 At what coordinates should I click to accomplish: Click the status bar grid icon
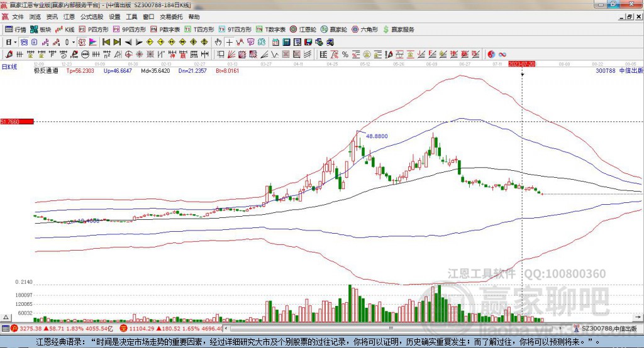5,329
